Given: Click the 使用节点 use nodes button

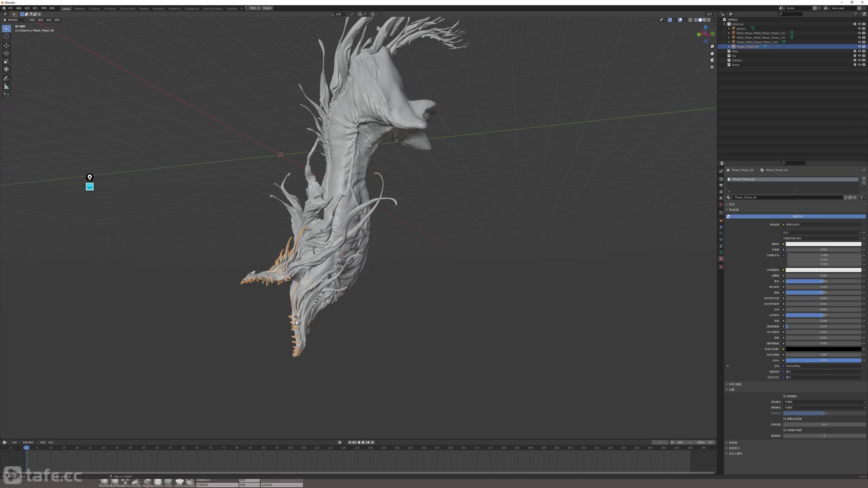Looking at the screenshot, I should point(795,216).
